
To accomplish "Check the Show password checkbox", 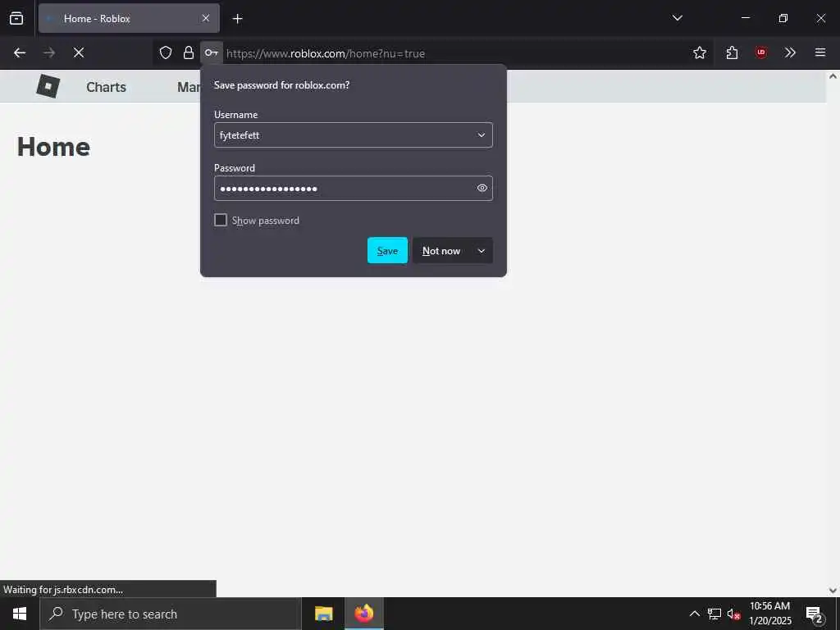I will [221, 220].
